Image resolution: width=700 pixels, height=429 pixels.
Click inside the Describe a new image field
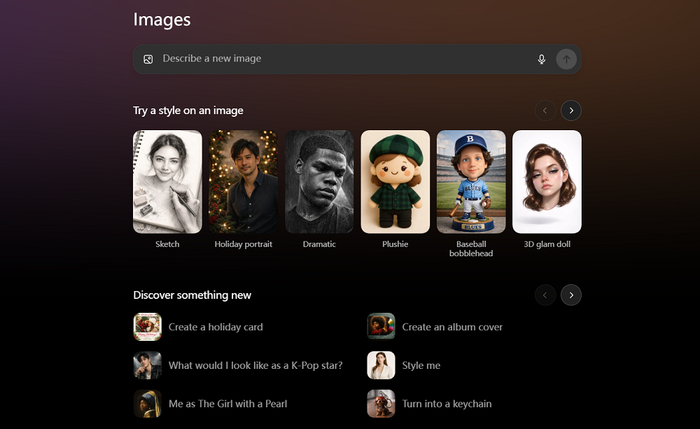[x=340, y=59]
